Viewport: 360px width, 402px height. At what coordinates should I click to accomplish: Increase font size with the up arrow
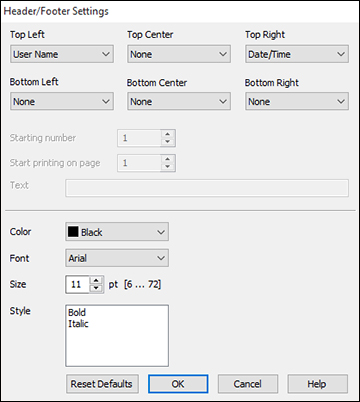(x=96, y=280)
